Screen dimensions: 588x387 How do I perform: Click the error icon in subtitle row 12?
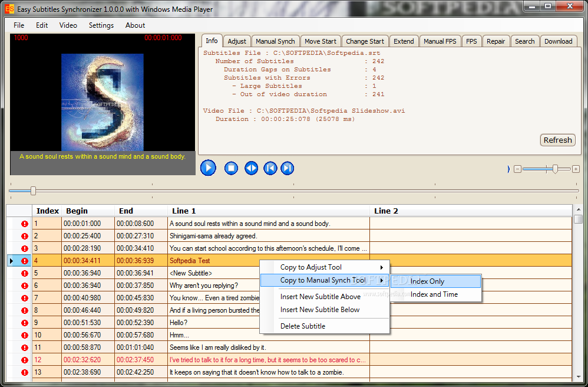tap(25, 360)
